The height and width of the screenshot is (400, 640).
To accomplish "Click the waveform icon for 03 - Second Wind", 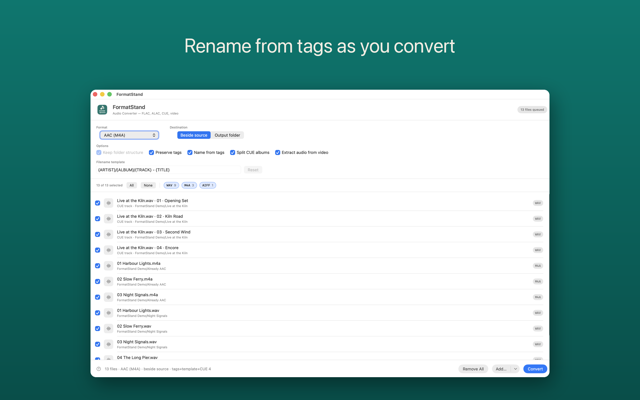I will (x=108, y=234).
